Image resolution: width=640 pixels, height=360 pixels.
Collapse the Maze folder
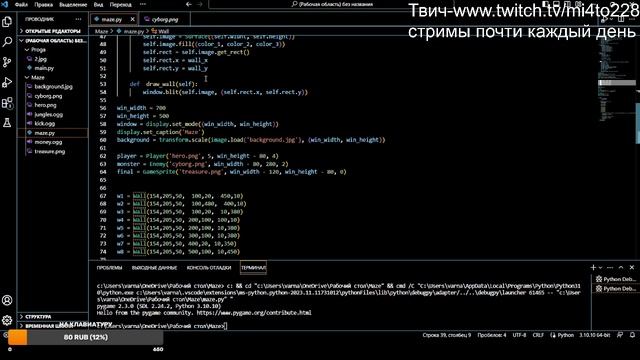(38, 78)
